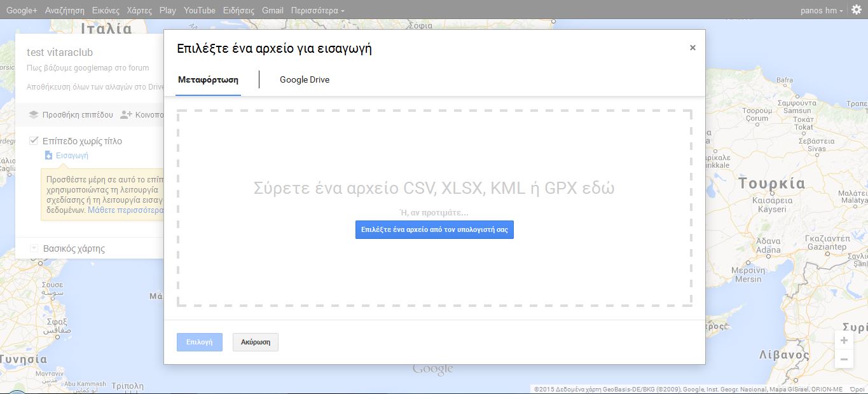
Task: Click the blue Επιλέξτε ένα αρχείο από τον υπολογιστή σας button
Action: 434,229
